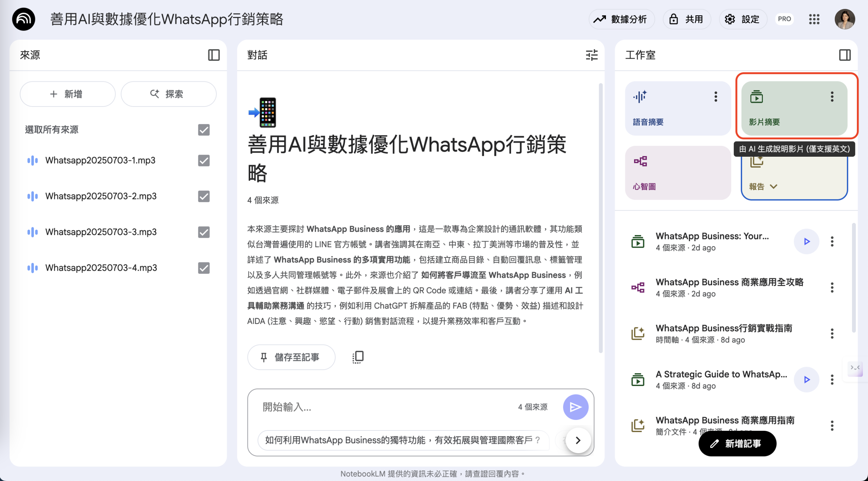Open source Whatsapp20250703-4.mp3
Viewport: 868px width, 481px height.
(x=101, y=268)
